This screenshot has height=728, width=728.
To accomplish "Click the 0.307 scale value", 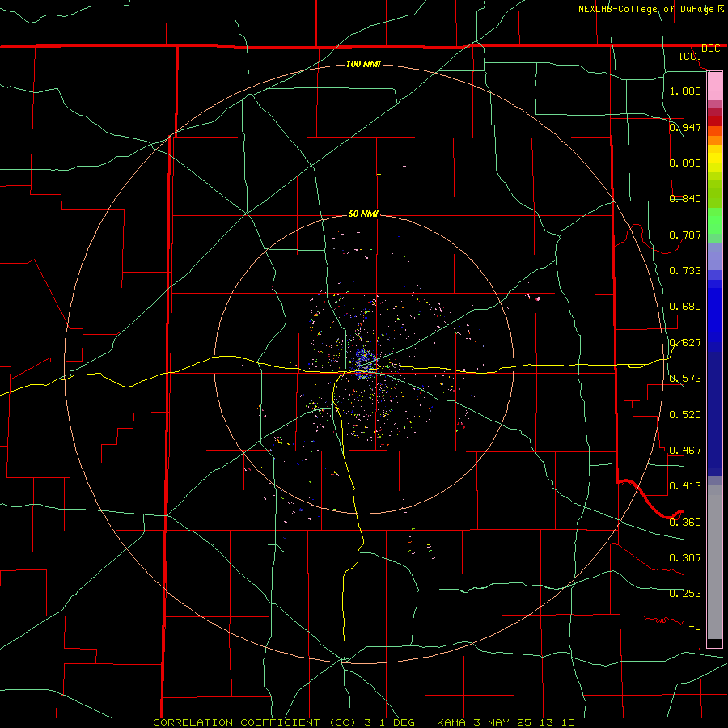I will tap(685, 558).
